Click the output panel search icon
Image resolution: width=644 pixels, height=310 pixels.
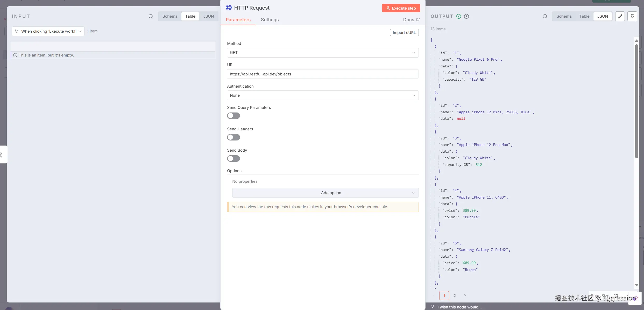[545, 16]
